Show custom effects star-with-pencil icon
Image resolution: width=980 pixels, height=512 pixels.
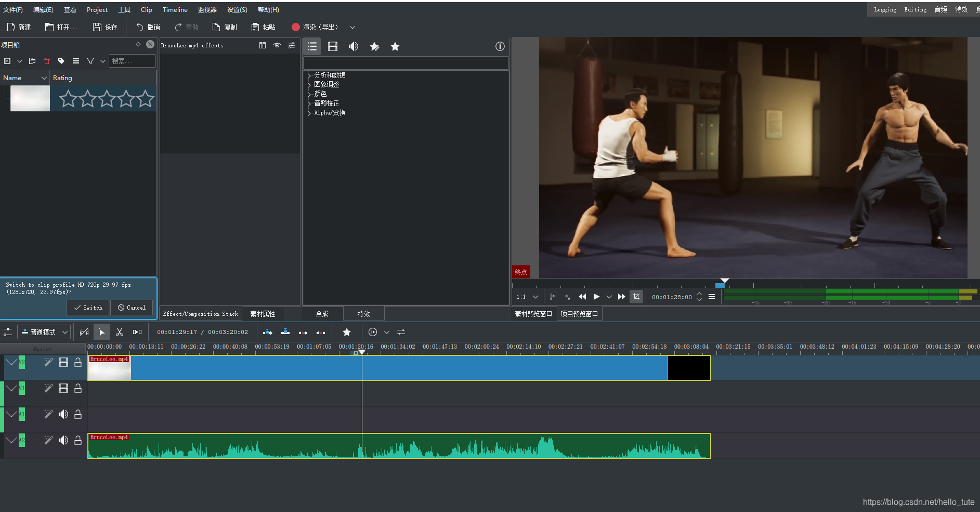pos(374,46)
